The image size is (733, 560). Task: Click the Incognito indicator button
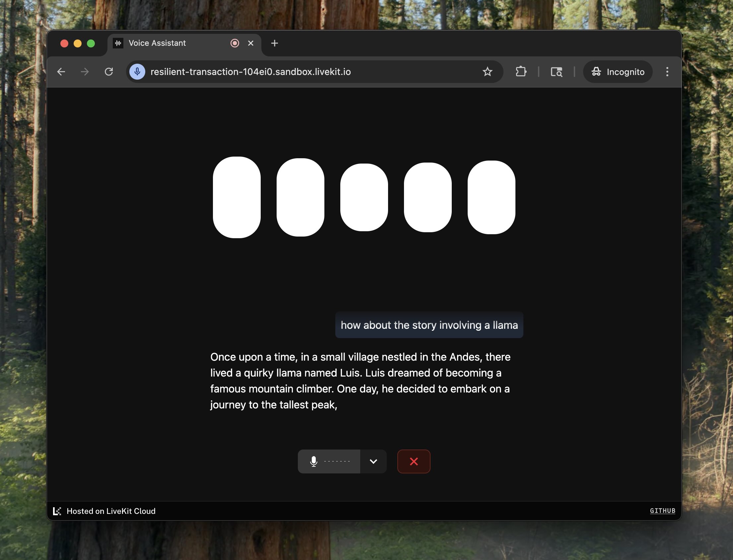click(x=617, y=72)
